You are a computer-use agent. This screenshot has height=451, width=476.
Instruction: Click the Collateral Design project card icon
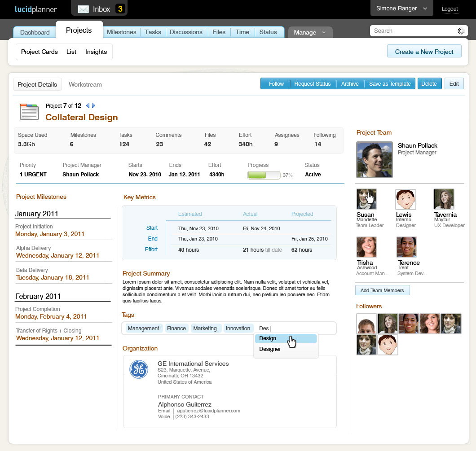coord(29,111)
